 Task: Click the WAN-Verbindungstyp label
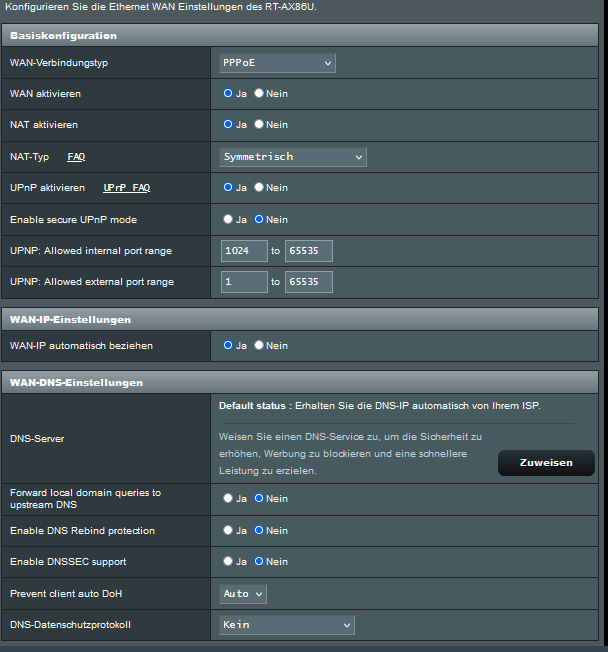click(59, 63)
